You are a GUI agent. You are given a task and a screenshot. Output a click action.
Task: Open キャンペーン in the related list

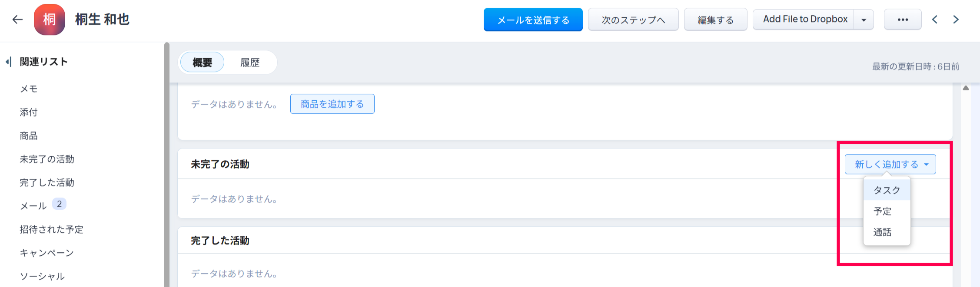pyautogui.click(x=47, y=253)
